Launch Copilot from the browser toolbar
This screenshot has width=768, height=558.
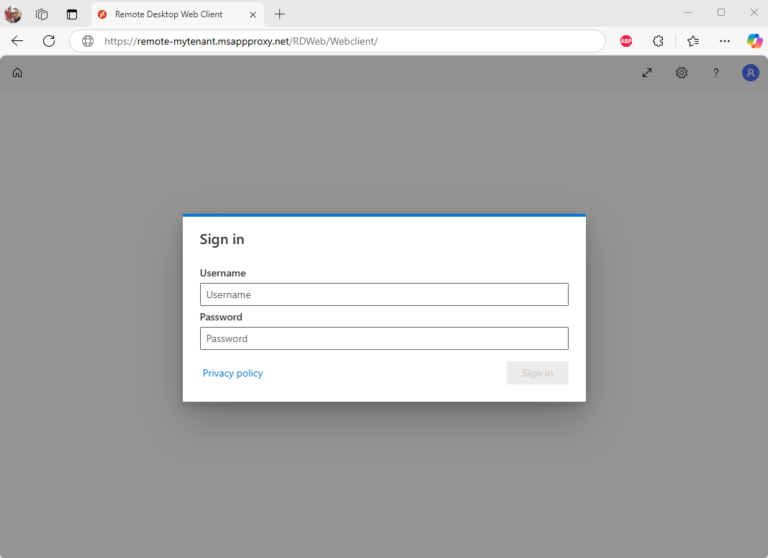tap(755, 41)
